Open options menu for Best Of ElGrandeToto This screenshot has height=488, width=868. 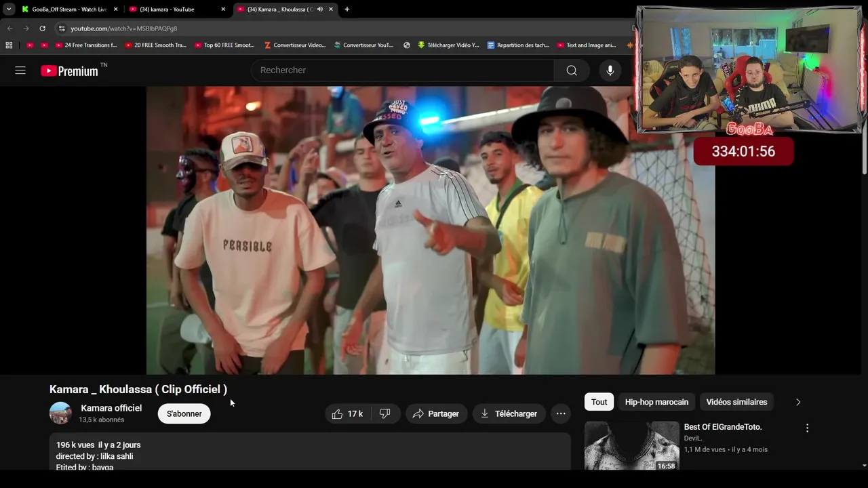pyautogui.click(x=807, y=428)
